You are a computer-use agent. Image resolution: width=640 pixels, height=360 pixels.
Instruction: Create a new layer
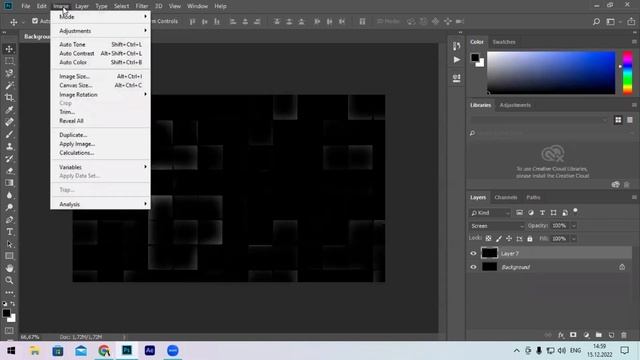(x=611, y=335)
